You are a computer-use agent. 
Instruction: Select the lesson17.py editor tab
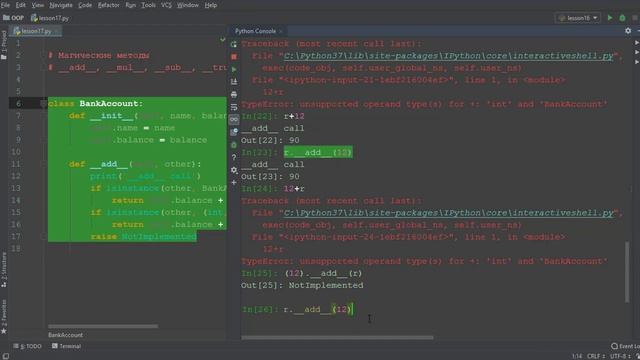(x=36, y=31)
